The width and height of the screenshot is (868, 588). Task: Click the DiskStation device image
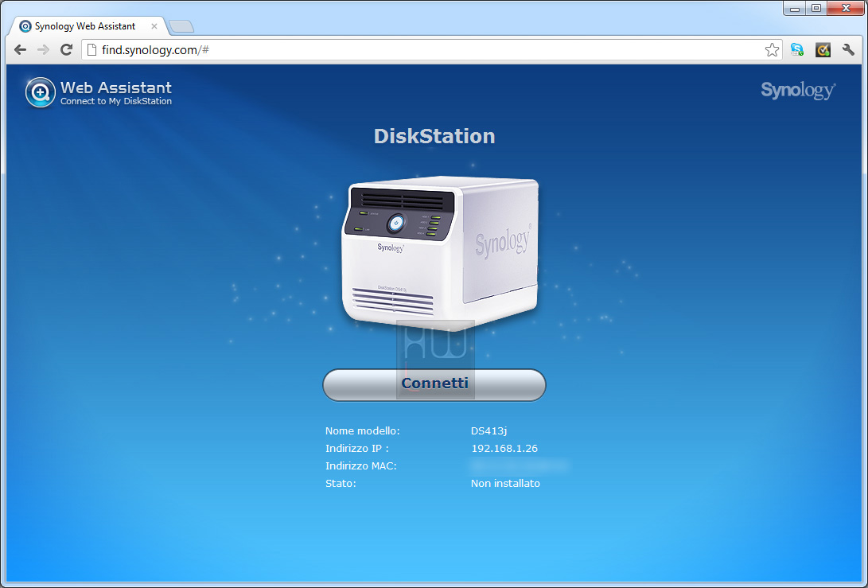(x=440, y=252)
